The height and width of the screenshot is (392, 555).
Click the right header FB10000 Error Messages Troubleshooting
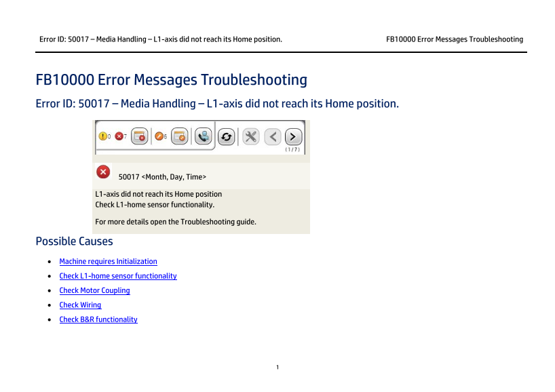[455, 39]
